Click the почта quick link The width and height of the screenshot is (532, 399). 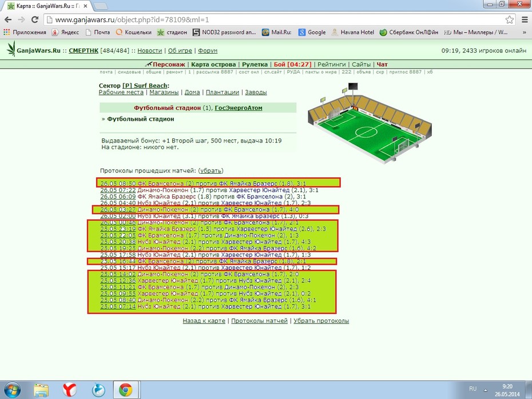point(106,72)
